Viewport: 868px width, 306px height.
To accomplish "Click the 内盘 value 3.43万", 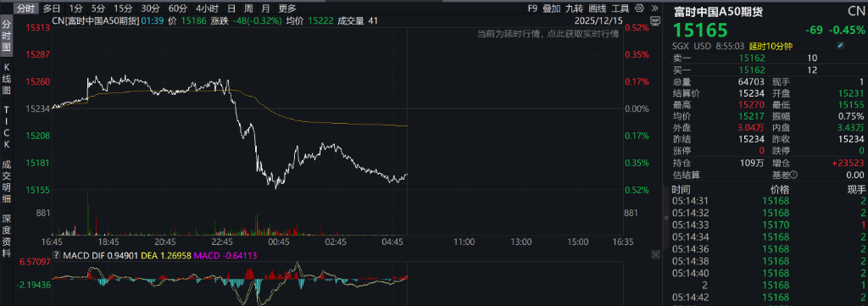I will pyautogui.click(x=851, y=128).
